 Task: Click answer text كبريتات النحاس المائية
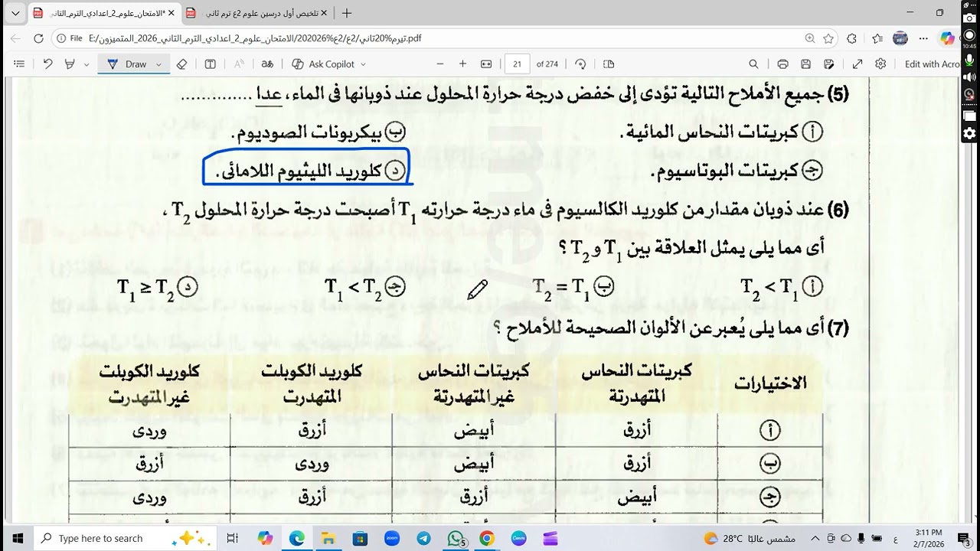pyautogui.click(x=709, y=132)
